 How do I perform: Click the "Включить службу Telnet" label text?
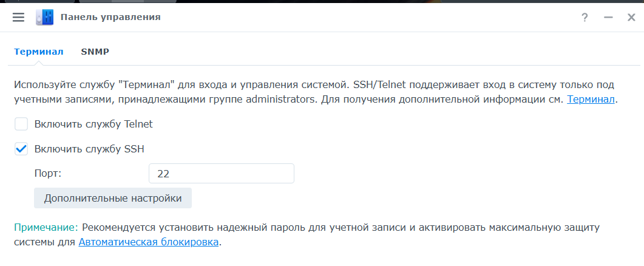(x=93, y=124)
